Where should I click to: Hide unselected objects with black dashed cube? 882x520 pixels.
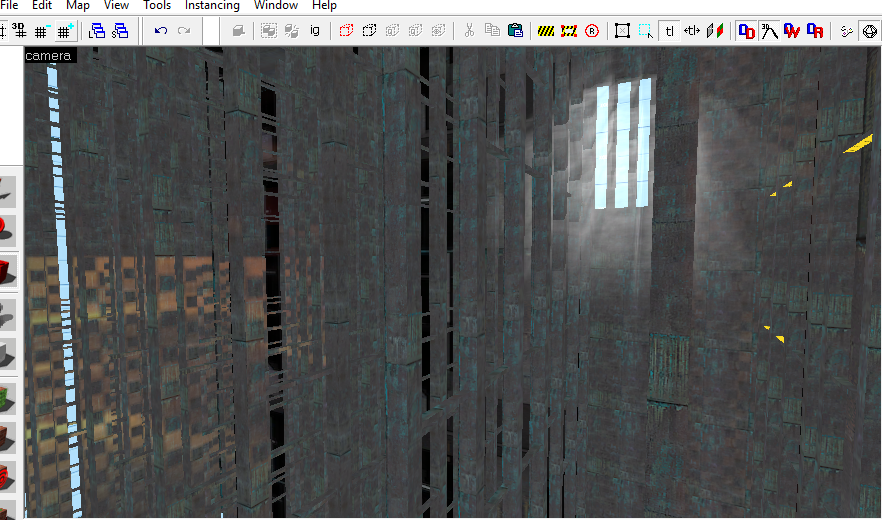(370, 30)
